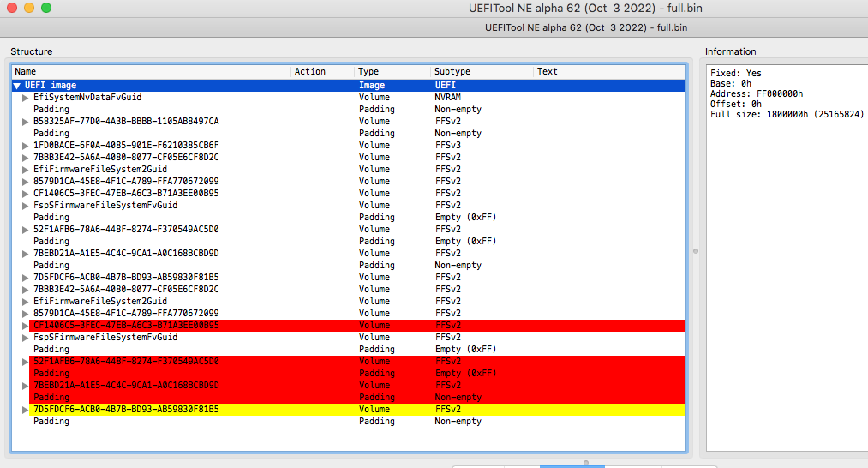Screen dimensions: 868x468
Task: Collapse the UEFI image root node
Action: pos(16,86)
